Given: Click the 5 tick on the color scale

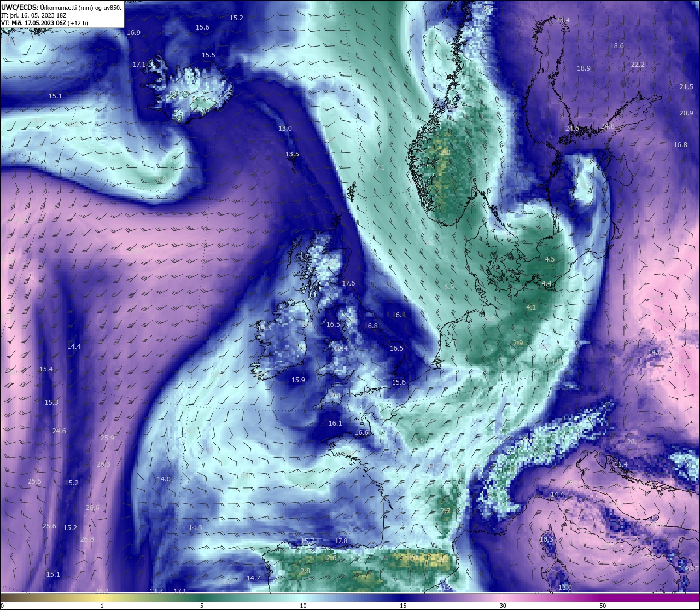Looking at the screenshot, I should [x=202, y=606].
